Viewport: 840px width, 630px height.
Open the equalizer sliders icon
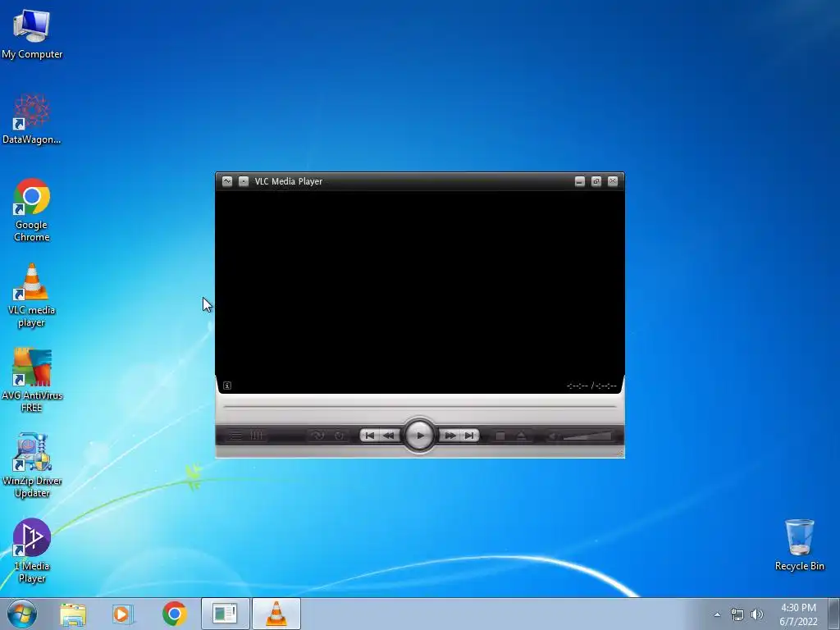tap(257, 436)
